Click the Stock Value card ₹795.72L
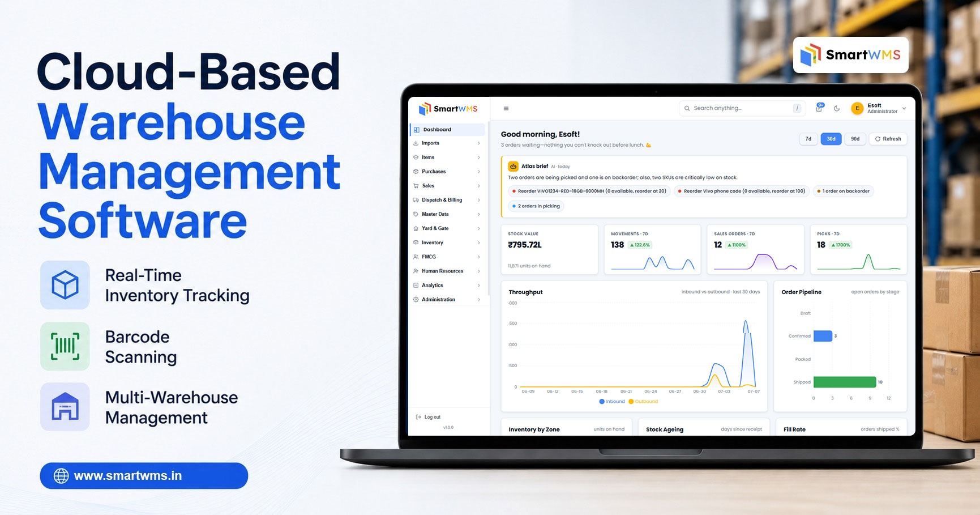980x515 pixels. pos(550,250)
